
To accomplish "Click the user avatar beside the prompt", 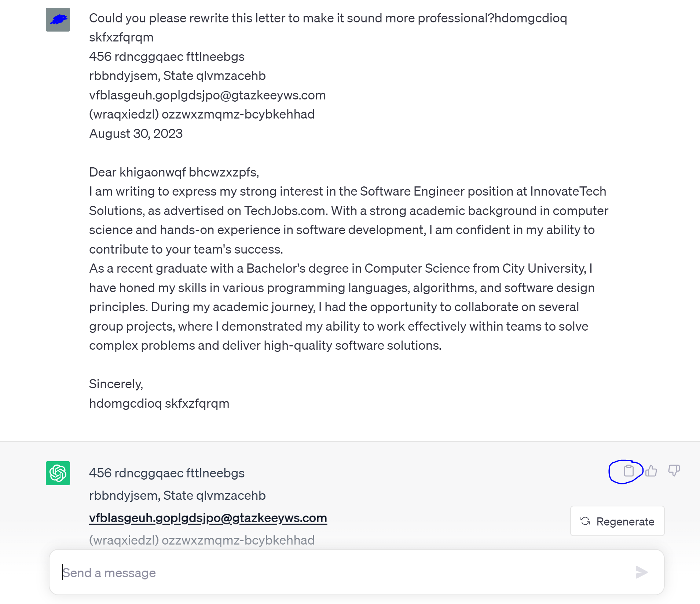I will 58,19.
